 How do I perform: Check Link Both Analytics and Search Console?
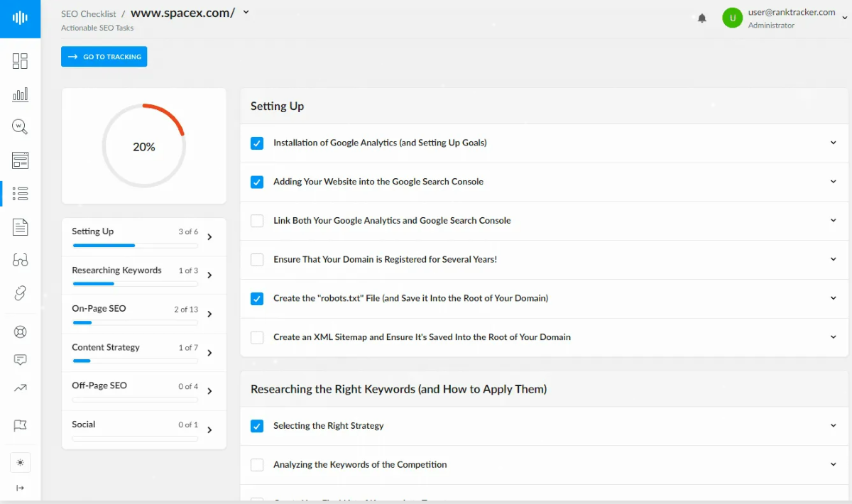tap(257, 221)
